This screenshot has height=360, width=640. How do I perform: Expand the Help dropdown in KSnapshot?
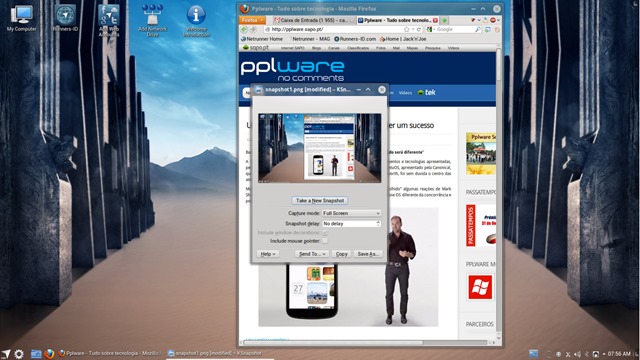click(x=268, y=254)
